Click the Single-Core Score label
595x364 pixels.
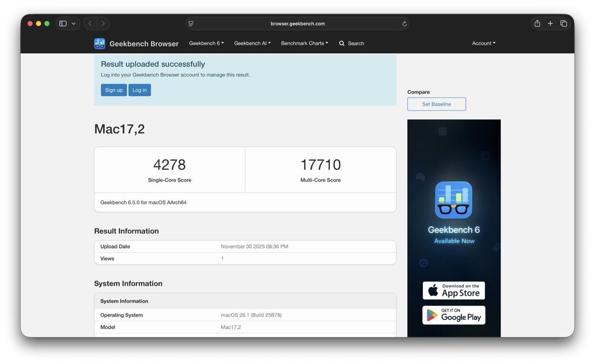170,180
